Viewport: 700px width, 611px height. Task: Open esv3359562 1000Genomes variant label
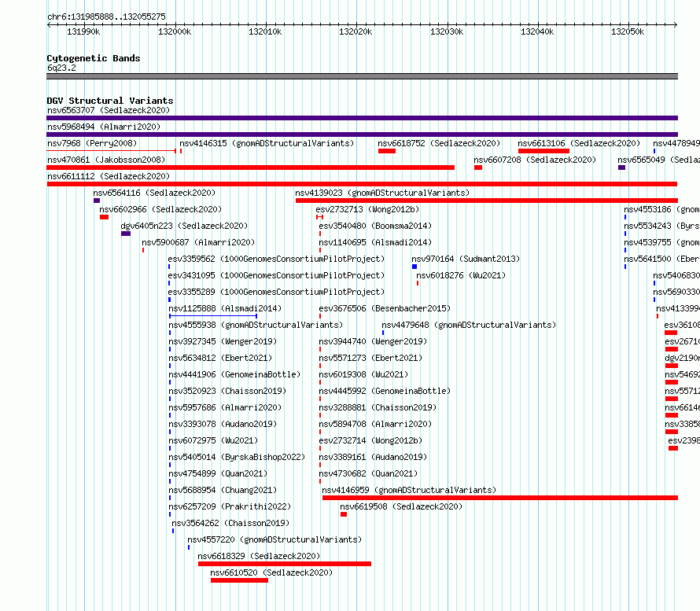[x=276, y=259]
